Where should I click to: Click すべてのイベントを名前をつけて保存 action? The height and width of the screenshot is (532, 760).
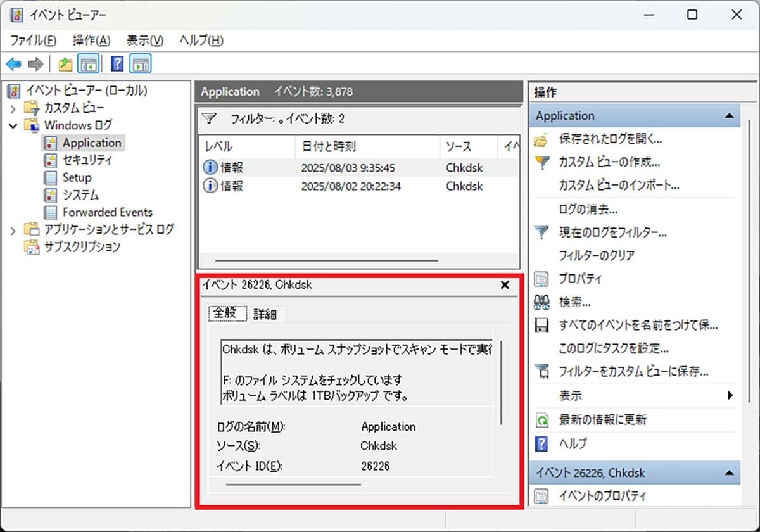pos(638,326)
